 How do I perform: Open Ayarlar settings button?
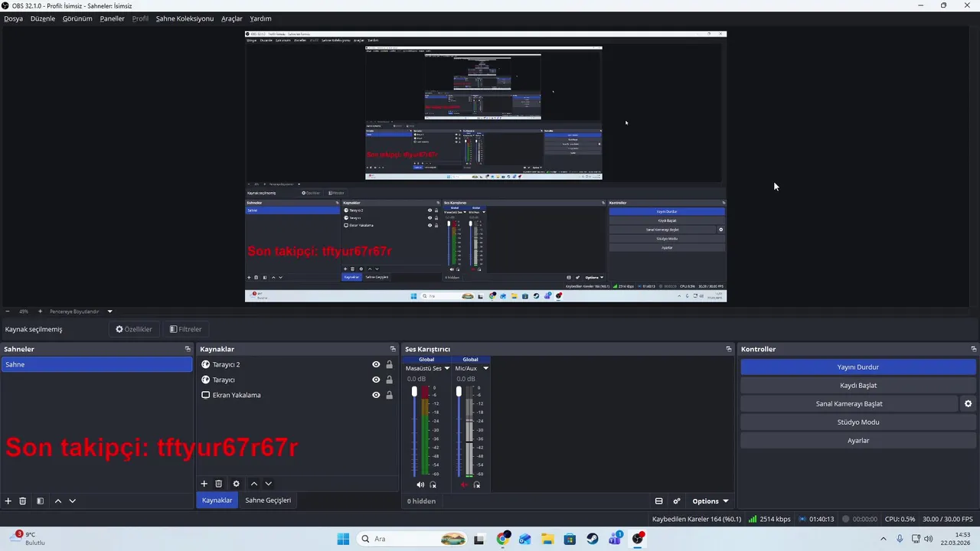857,440
